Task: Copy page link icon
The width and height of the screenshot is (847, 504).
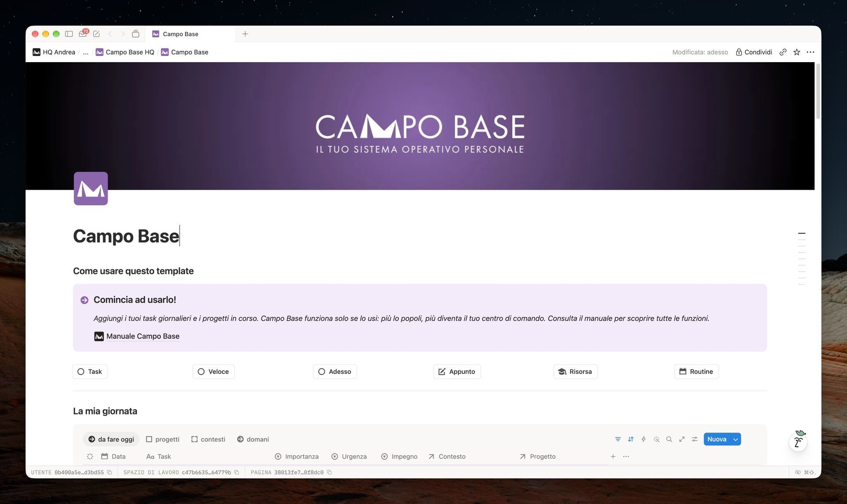Action: pyautogui.click(x=783, y=52)
